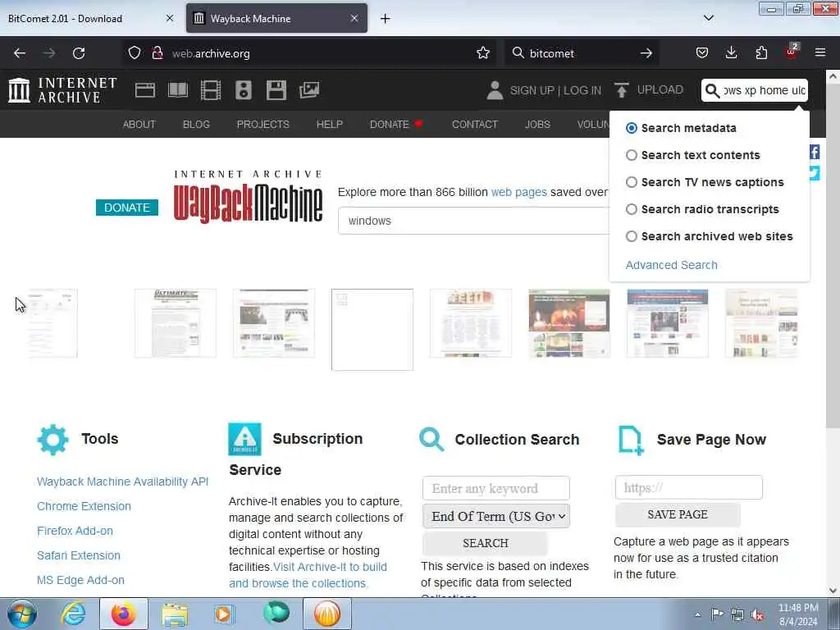The image size is (840, 630).
Task: Show hidden tray icons arrow
Action: pyautogui.click(x=697, y=614)
